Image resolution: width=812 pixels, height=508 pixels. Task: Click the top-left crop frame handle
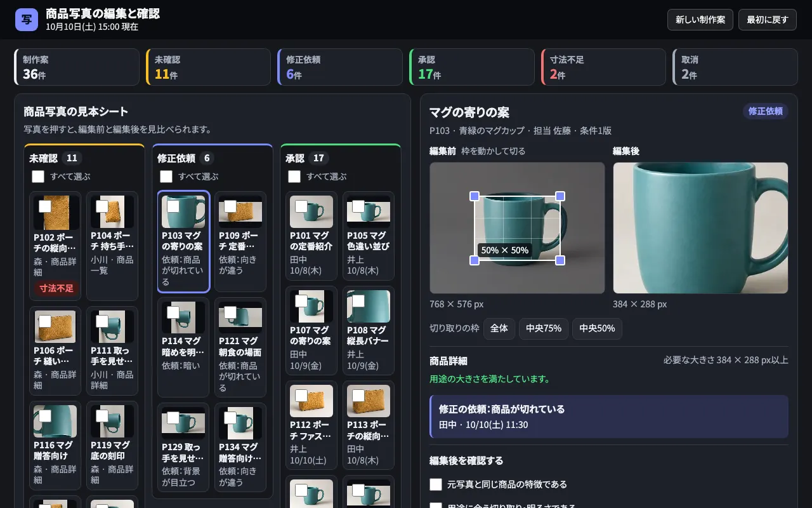pyautogui.click(x=475, y=196)
